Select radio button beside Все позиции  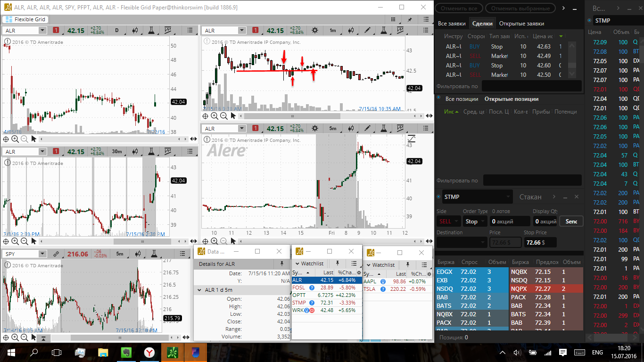coord(439,98)
